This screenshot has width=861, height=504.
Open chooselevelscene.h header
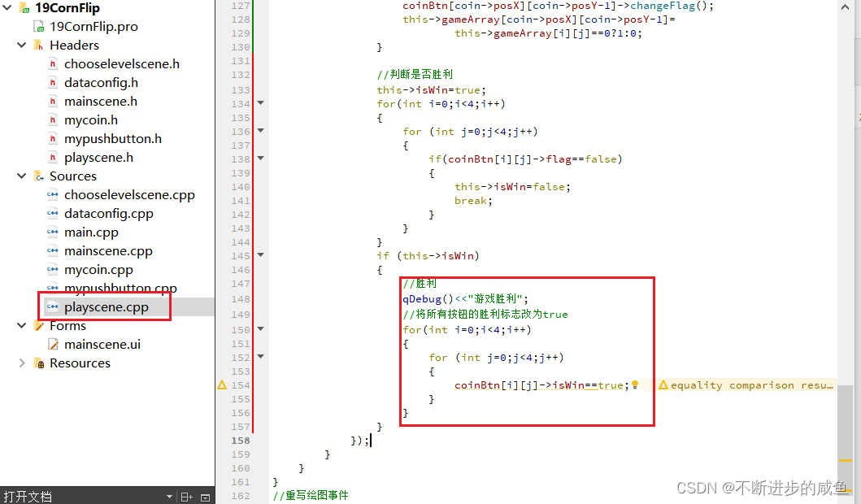[x=121, y=63]
